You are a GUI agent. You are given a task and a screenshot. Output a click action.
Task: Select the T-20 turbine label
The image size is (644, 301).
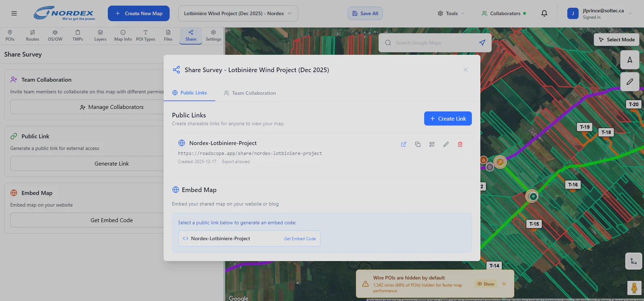(x=634, y=104)
